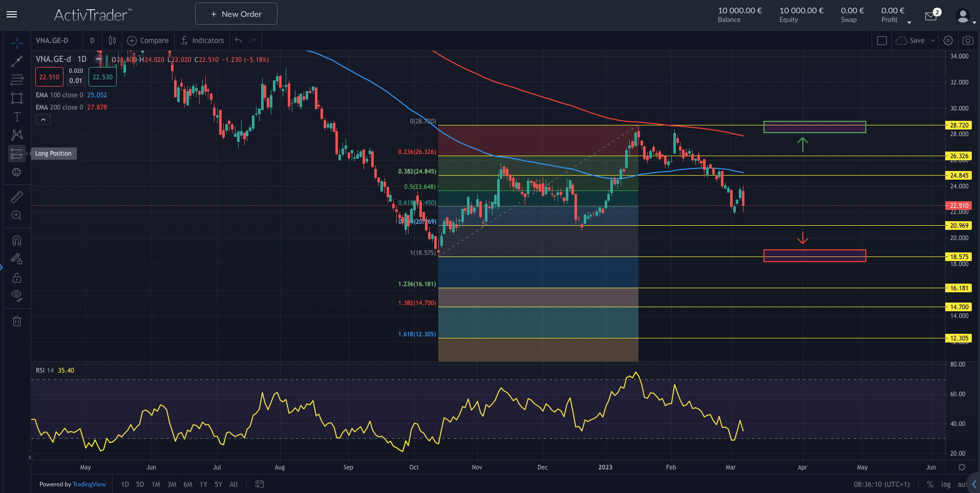980x493 pixels.
Task: Open the emoji icons tool
Action: tap(17, 172)
